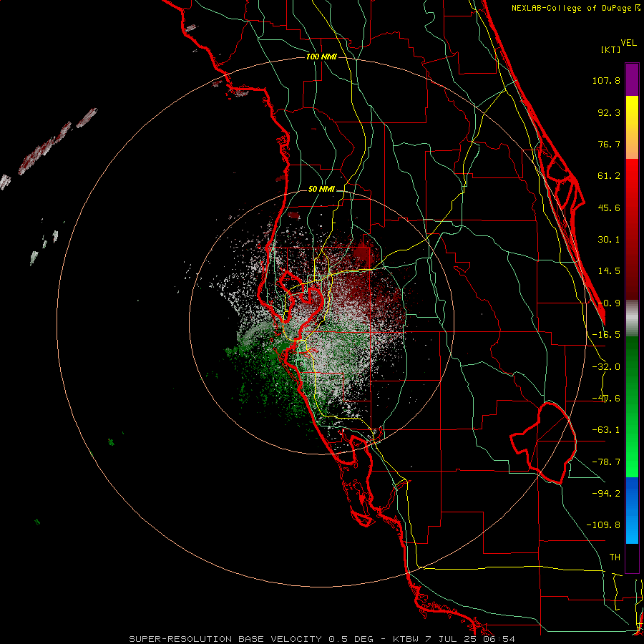This screenshot has height=644, width=644.
Task: Click the -94.2 scale value
Action: 606,493
